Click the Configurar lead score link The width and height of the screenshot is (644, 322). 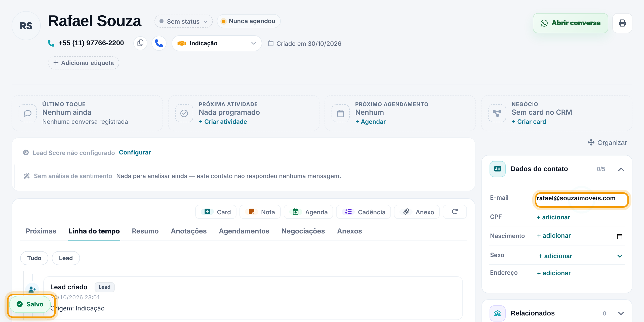[x=135, y=152]
